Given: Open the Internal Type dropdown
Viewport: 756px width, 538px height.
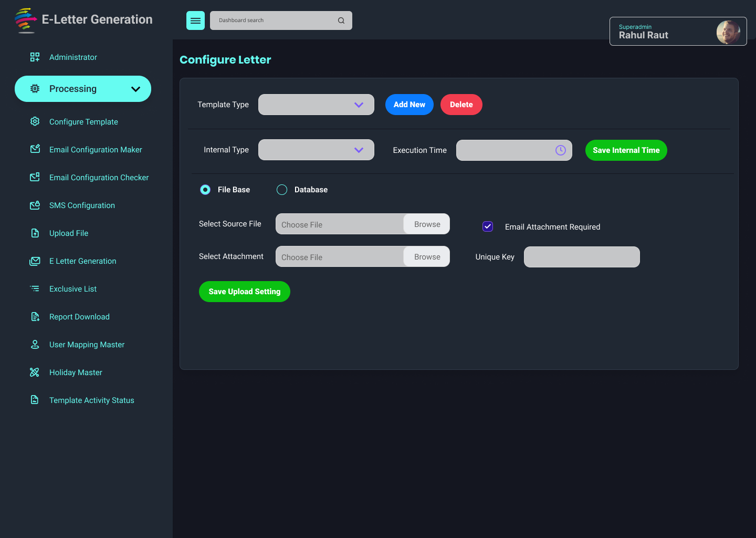Looking at the screenshot, I should tap(316, 150).
